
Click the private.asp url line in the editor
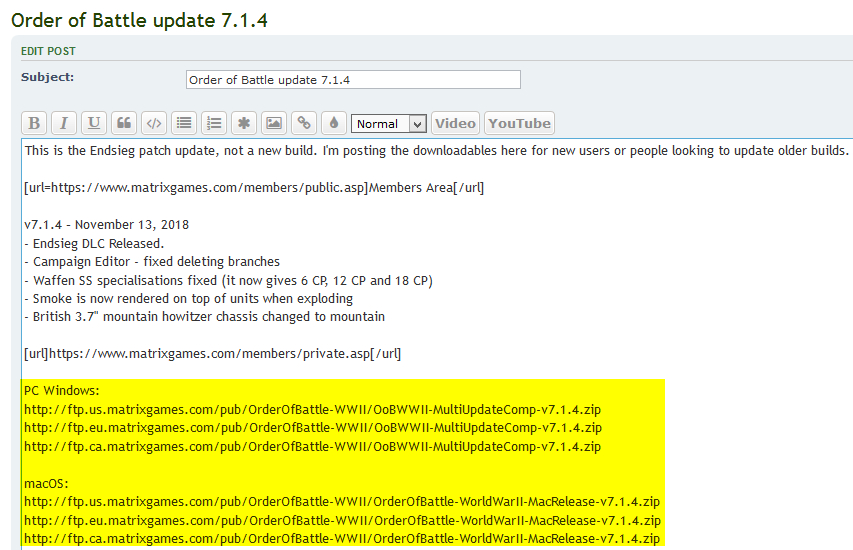(x=213, y=354)
